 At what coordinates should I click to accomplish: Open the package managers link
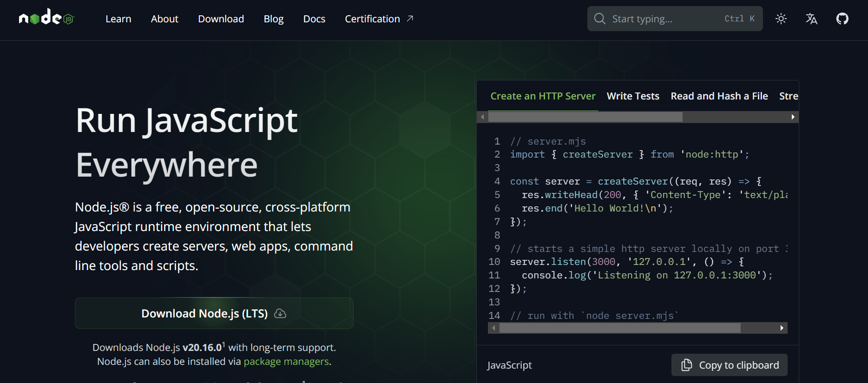coord(286,362)
